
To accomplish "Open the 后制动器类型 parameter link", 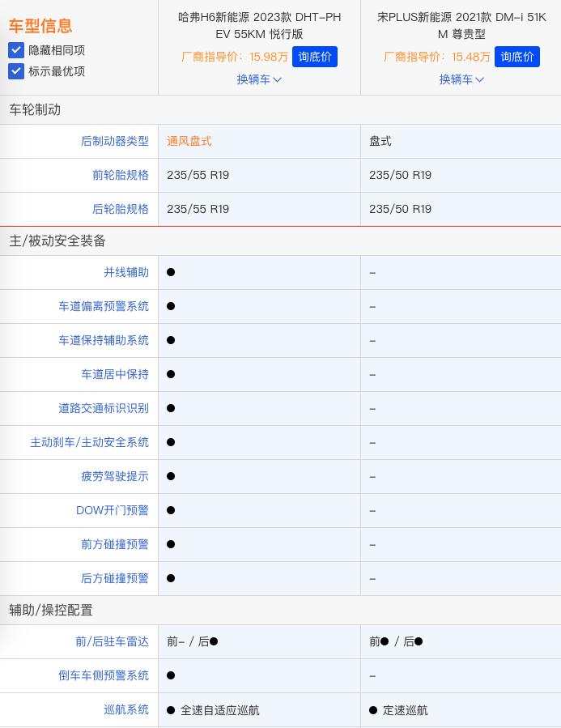I will [115, 141].
